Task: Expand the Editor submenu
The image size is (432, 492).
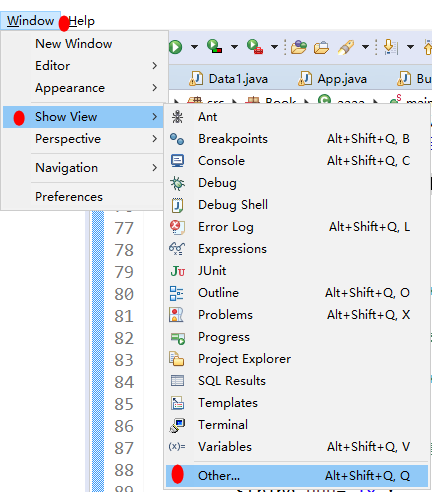Action: click(83, 66)
